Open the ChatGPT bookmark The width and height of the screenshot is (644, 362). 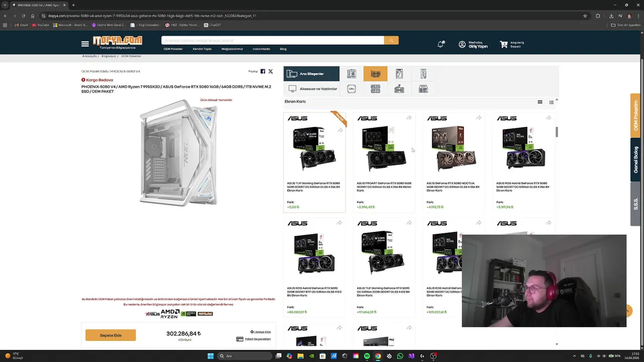pyautogui.click(x=212, y=25)
